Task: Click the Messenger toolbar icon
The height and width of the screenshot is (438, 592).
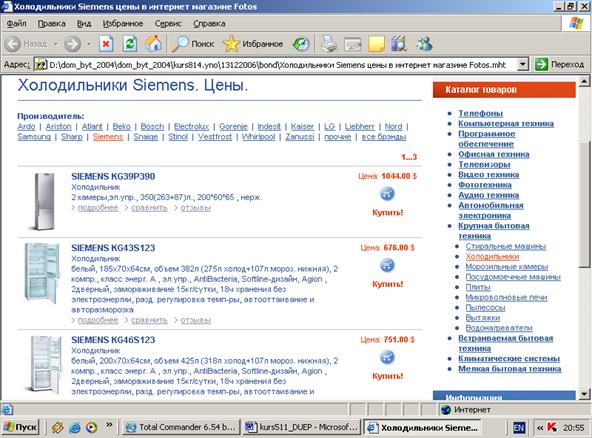Action: click(424, 44)
